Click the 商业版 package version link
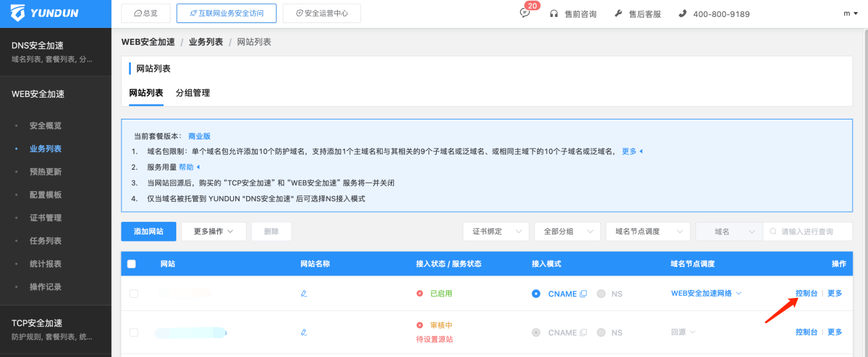 [199, 136]
